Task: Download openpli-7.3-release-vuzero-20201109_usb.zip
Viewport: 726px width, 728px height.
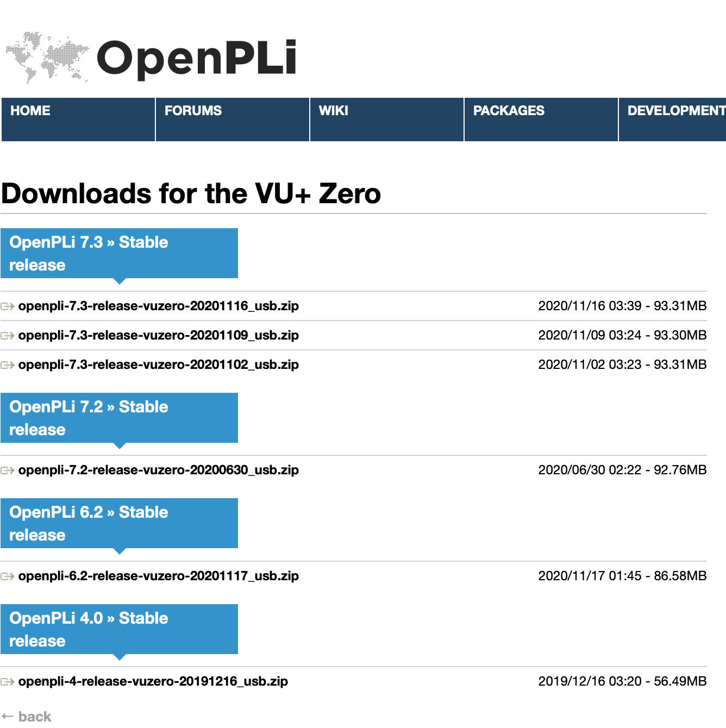Action: [159, 335]
